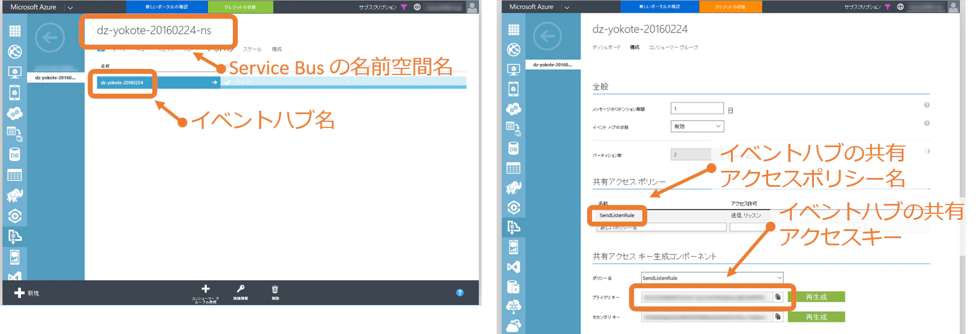
Task: Select dz-yokote-20160224 event hub row
Action: tap(281, 83)
